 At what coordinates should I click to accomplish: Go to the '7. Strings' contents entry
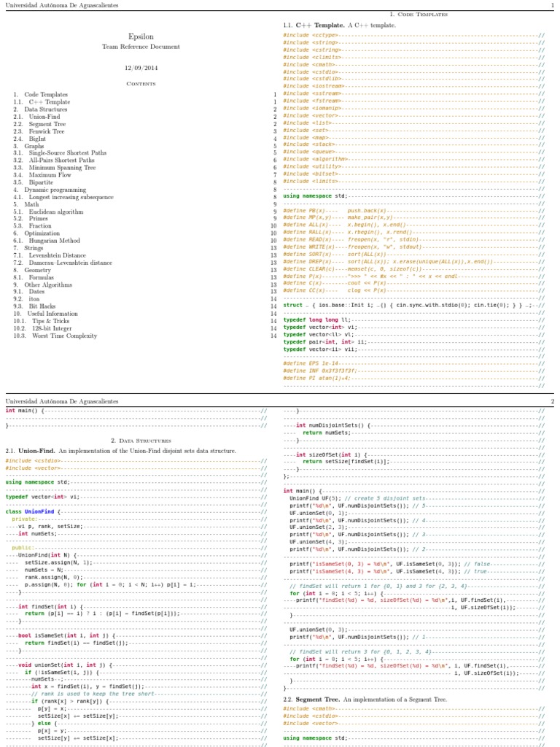point(28,248)
